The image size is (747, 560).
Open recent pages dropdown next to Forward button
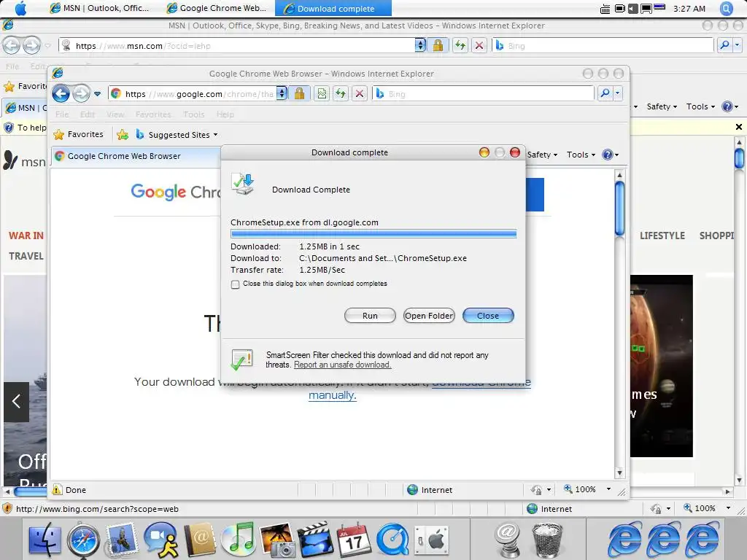(97, 94)
